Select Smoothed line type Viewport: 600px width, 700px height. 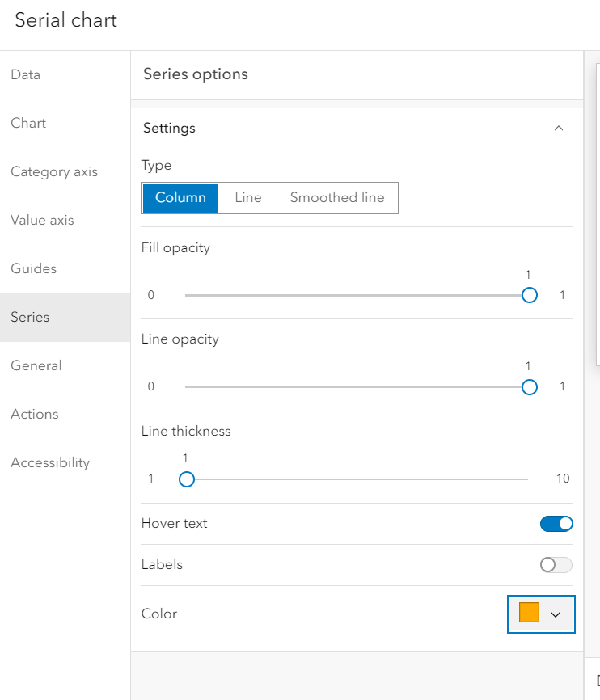(x=337, y=197)
